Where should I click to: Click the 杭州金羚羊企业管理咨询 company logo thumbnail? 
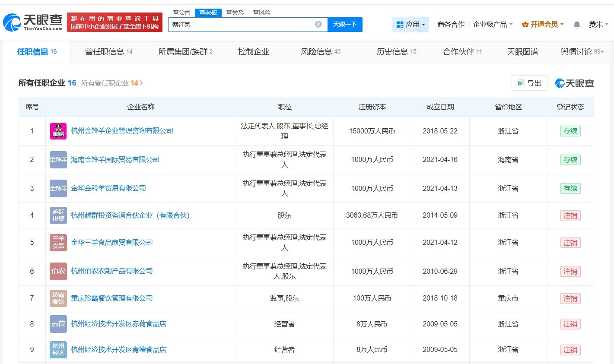(58, 131)
